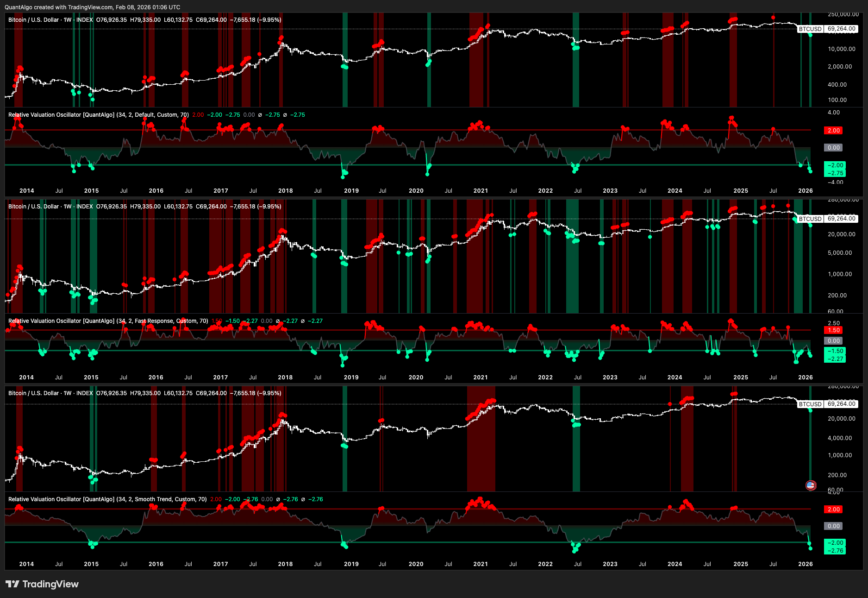Select the green −2.00 label in the Smooth Trend pane
This screenshot has height=598, width=868.
(x=835, y=543)
